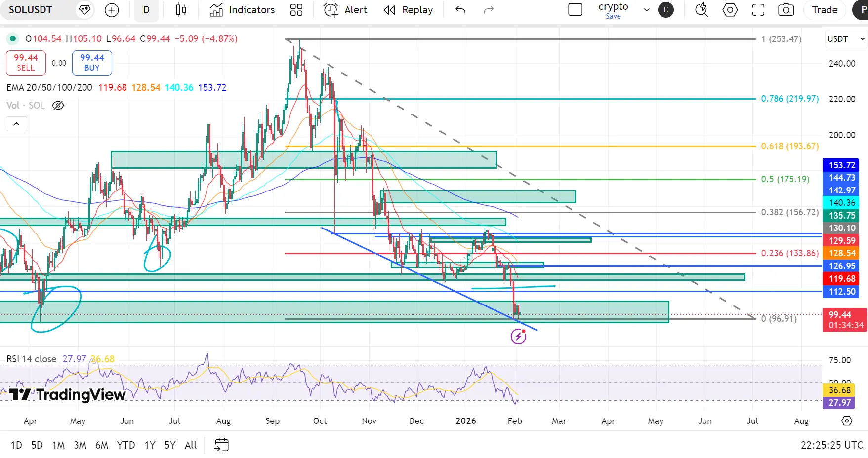Open the go-to-date calendar icon

[x=221, y=445]
